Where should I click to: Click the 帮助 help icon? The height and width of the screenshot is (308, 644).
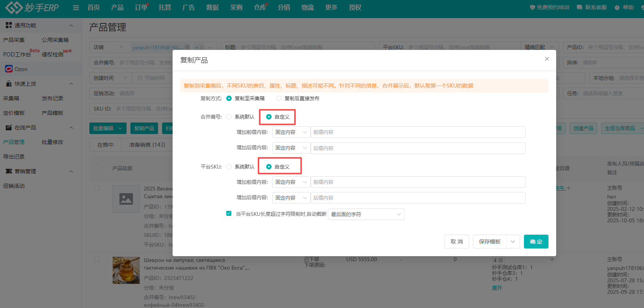(x=617, y=8)
